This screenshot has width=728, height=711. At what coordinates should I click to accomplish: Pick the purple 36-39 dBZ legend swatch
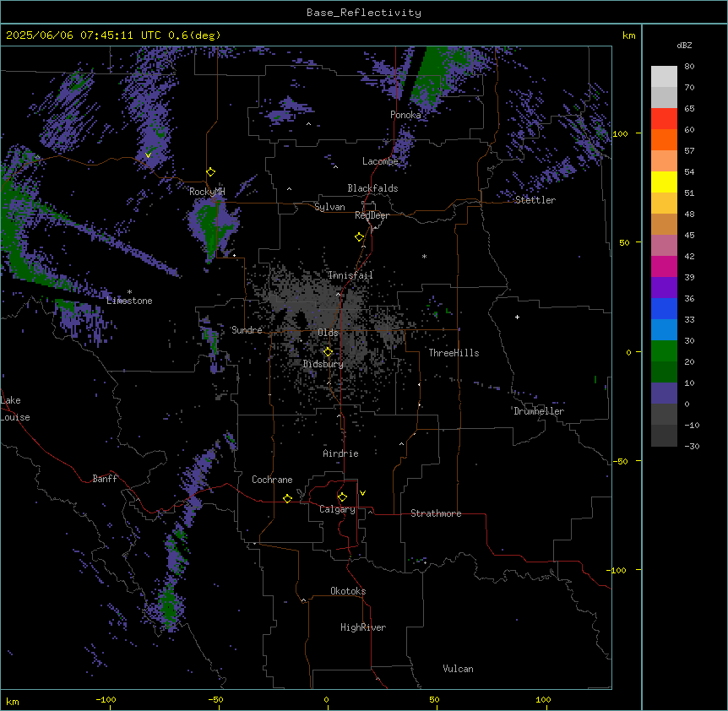(664, 288)
